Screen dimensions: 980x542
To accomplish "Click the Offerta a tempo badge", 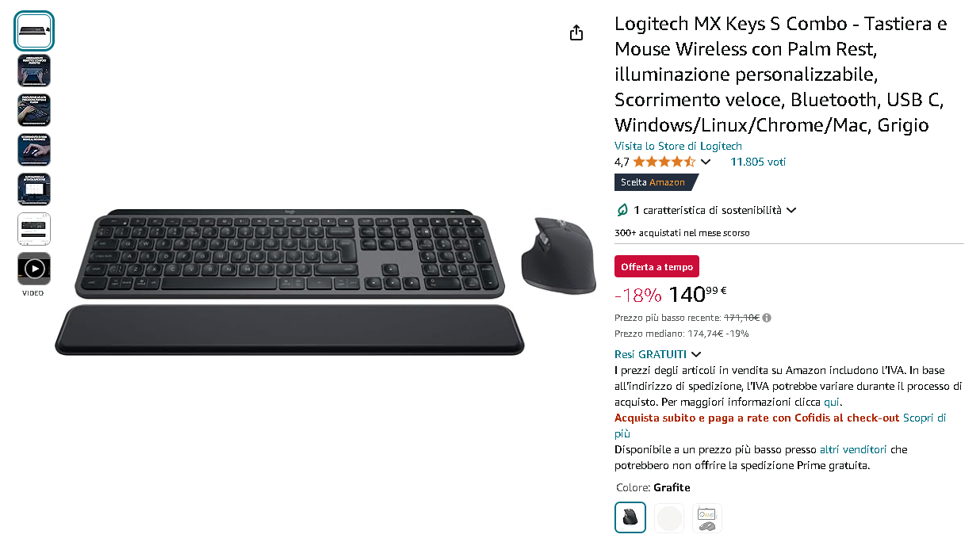I will [x=657, y=267].
